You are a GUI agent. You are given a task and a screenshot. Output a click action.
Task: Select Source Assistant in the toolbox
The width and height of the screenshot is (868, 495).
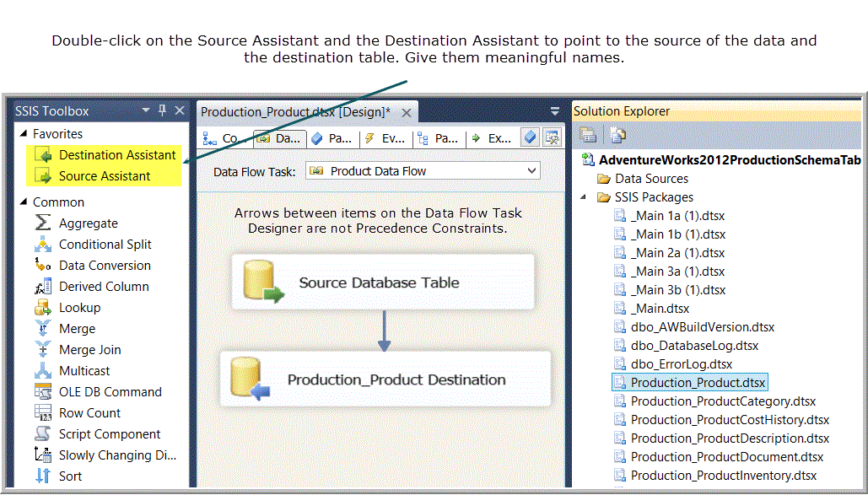pos(104,176)
